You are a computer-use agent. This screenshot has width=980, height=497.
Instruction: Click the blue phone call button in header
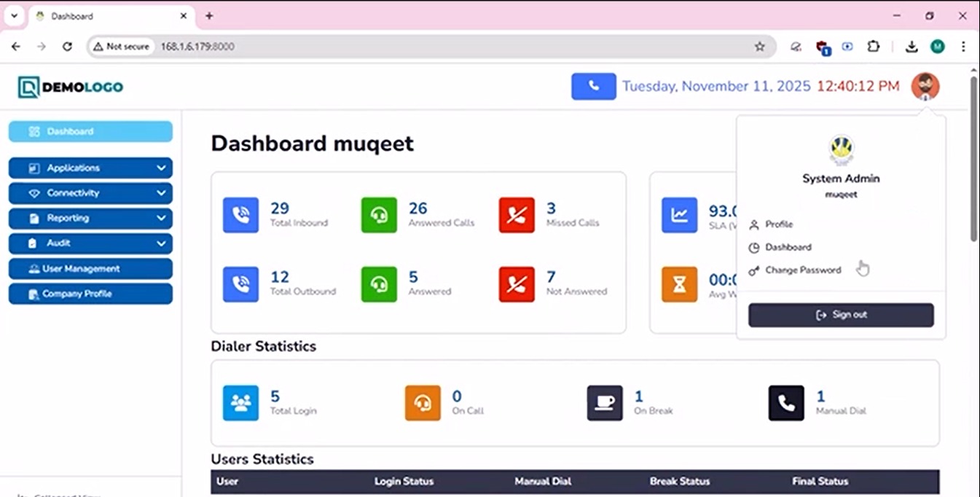(x=593, y=86)
